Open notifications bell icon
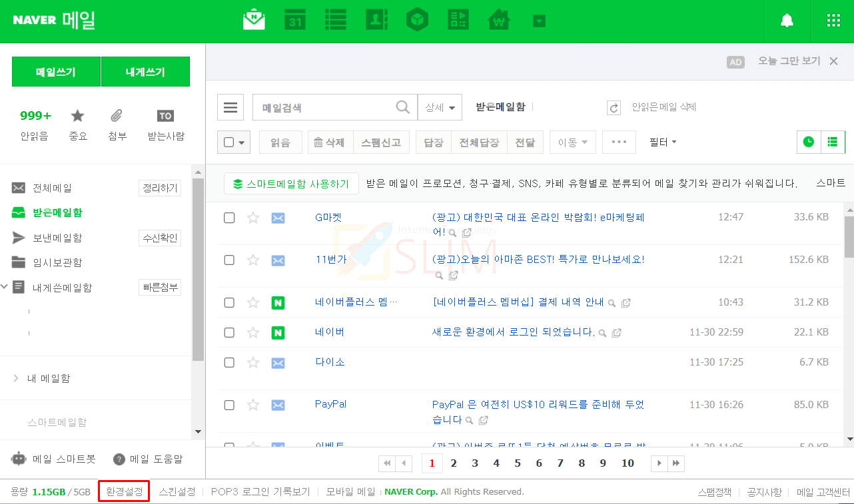 (x=787, y=21)
